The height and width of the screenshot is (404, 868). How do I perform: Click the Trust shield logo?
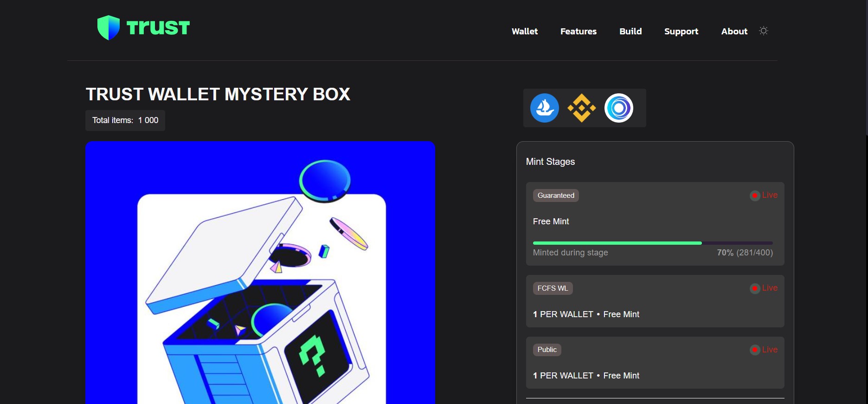pyautogui.click(x=109, y=28)
